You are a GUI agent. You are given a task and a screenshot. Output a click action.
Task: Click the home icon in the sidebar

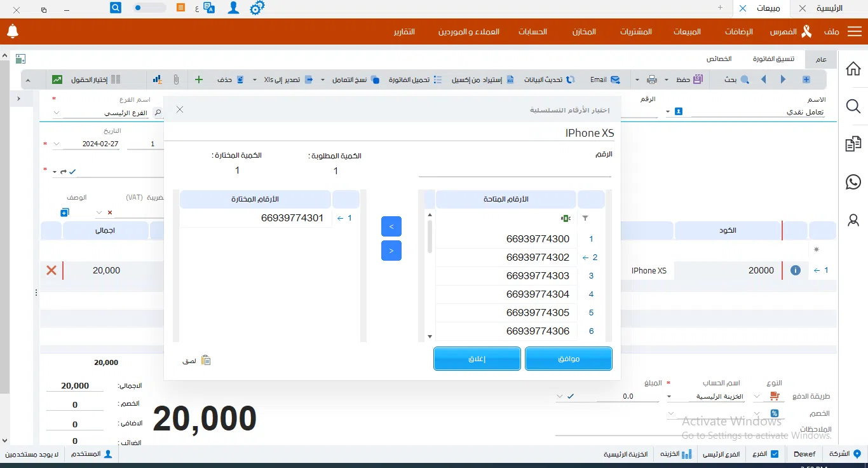tap(853, 69)
